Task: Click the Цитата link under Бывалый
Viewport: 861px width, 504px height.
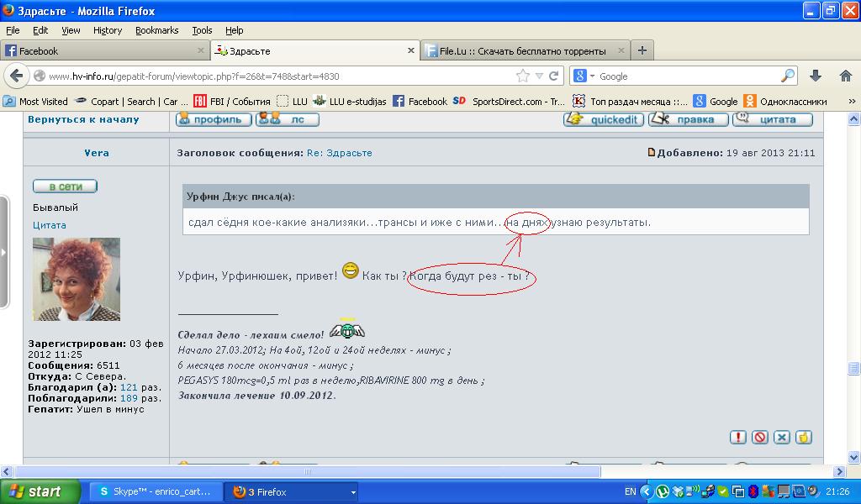Action: click(50, 225)
